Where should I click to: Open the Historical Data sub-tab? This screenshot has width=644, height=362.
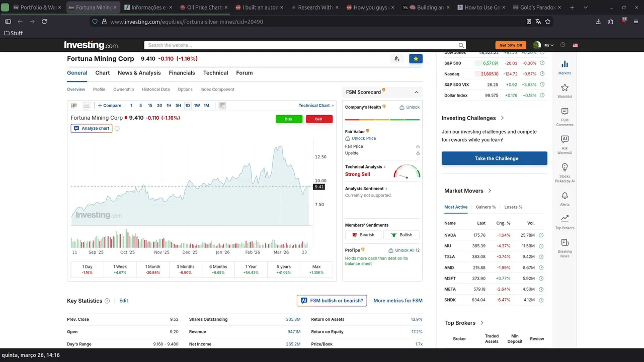coord(155,89)
